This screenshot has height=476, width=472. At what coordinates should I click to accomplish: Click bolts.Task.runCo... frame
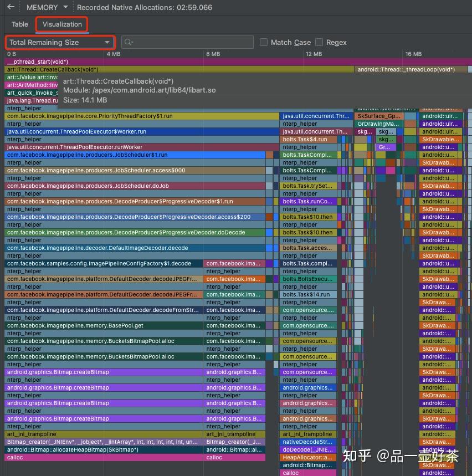coord(308,201)
